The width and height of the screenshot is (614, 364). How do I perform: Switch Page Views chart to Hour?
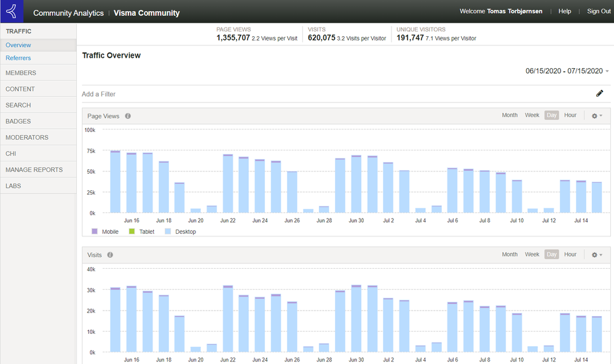[570, 115]
